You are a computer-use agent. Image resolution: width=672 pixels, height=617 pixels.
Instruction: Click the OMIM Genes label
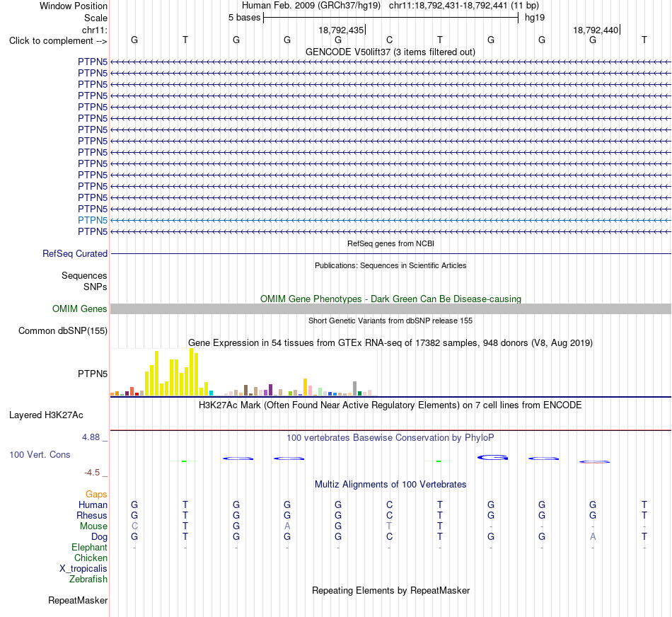pos(79,308)
